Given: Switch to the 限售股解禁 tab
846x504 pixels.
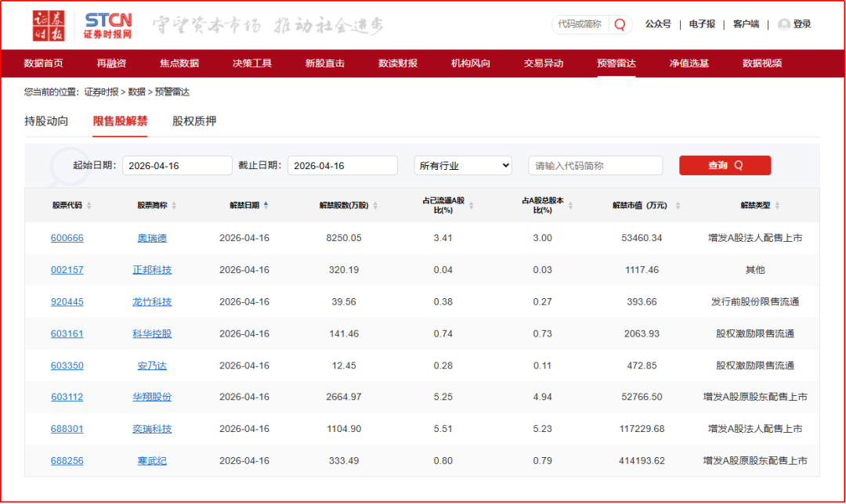Looking at the screenshot, I should coord(120,121).
